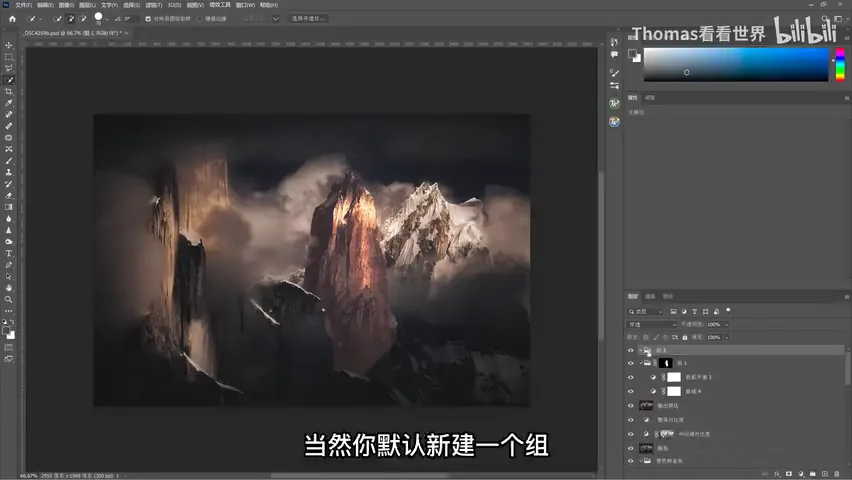Open the layer blend mode dropdown

pyautogui.click(x=652, y=325)
